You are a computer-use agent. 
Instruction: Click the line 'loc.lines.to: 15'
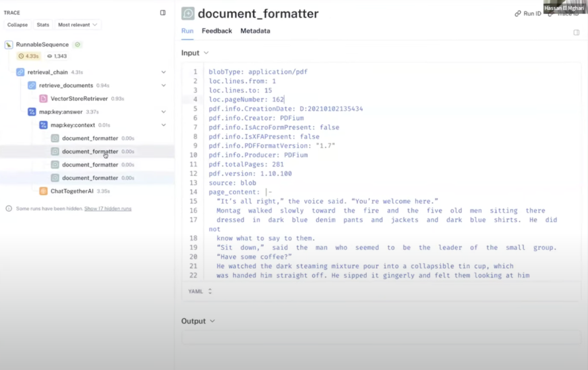pyautogui.click(x=241, y=90)
